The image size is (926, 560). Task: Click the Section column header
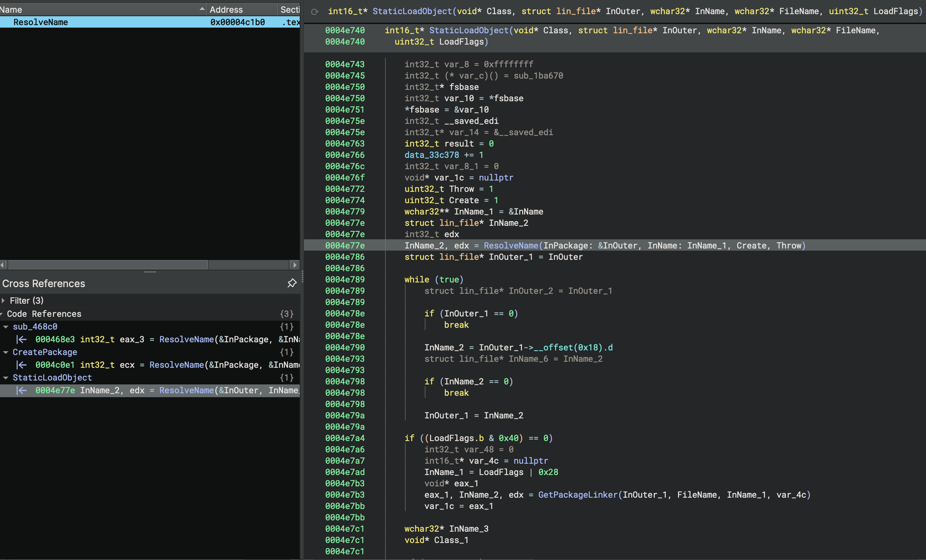(x=289, y=10)
